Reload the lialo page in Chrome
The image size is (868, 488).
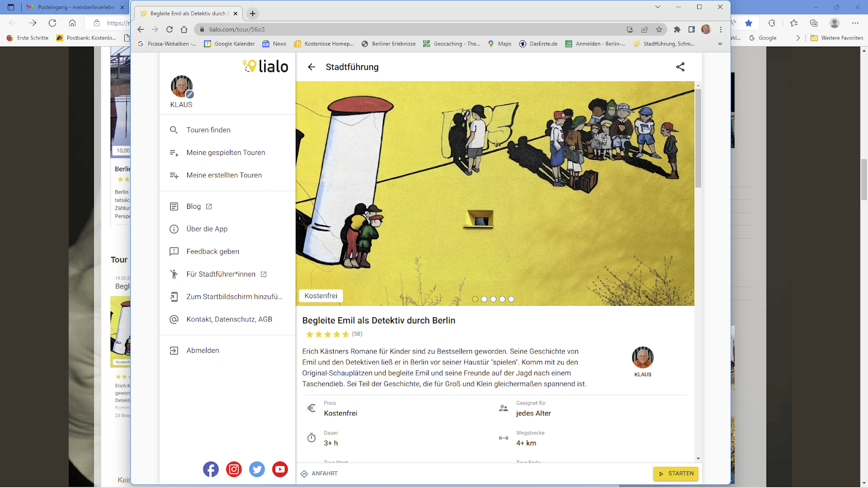pyautogui.click(x=169, y=29)
